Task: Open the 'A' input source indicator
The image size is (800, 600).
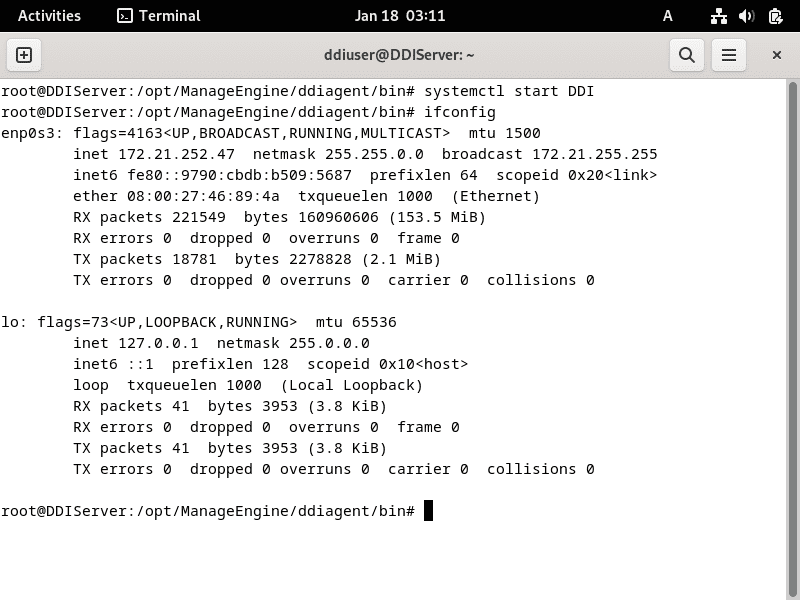Action: click(x=668, y=16)
